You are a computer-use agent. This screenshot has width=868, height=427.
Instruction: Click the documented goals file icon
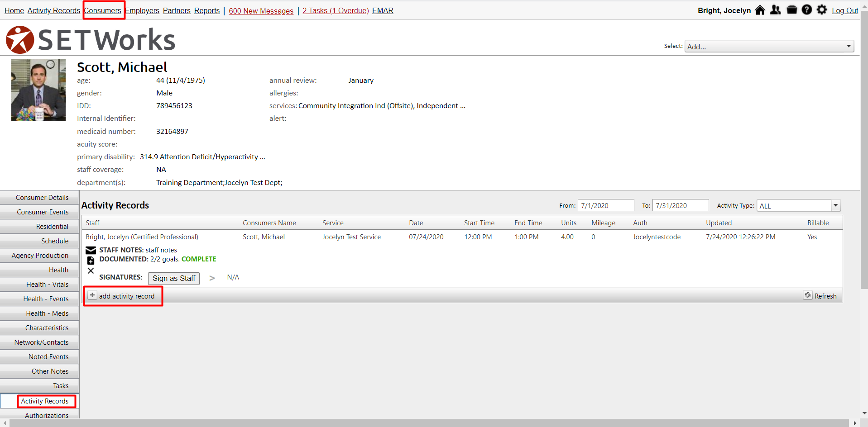click(x=91, y=260)
